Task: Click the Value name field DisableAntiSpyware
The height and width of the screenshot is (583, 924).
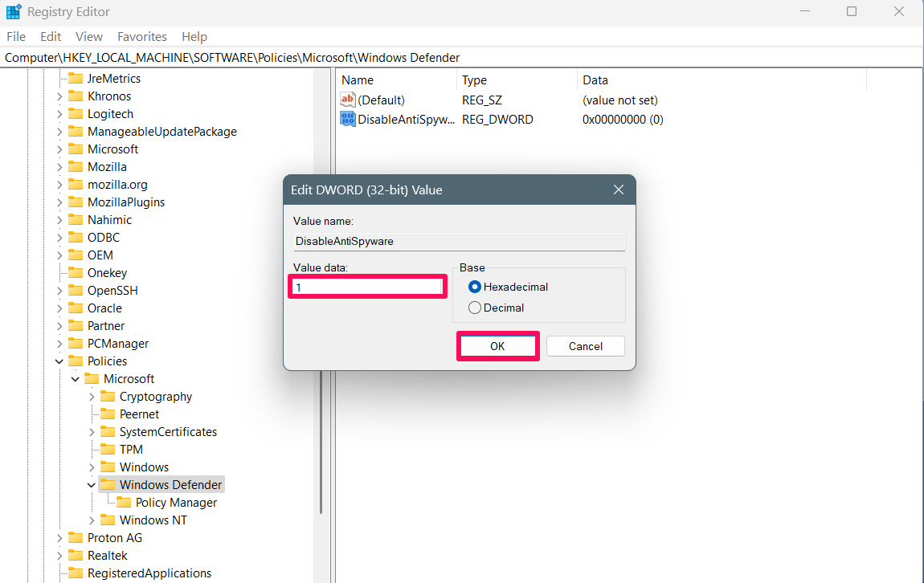Action: coord(459,242)
